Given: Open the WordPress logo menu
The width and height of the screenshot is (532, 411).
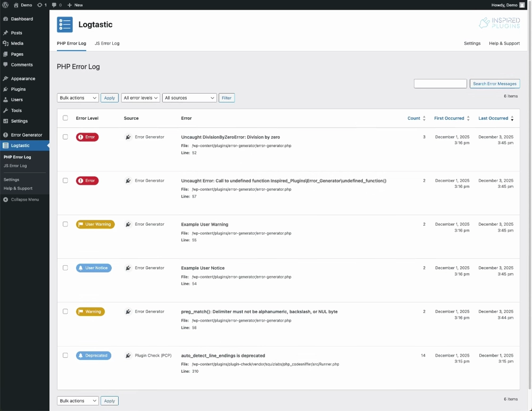Looking at the screenshot, I should tap(5, 5).
